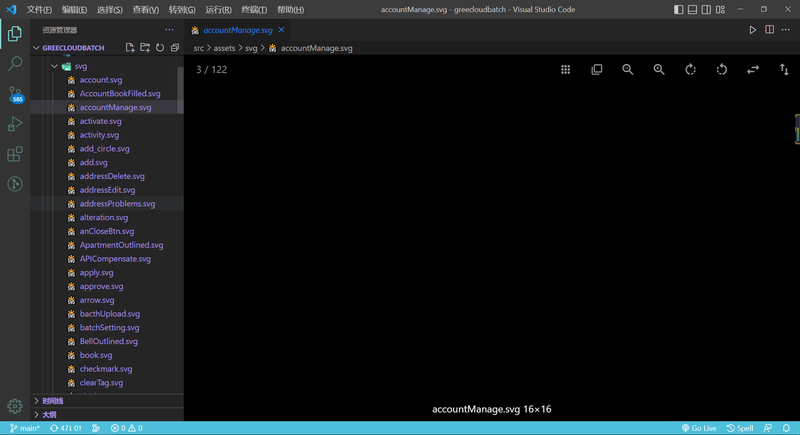Open the Search view in activity bar
This screenshot has height=435, width=800.
click(15, 64)
